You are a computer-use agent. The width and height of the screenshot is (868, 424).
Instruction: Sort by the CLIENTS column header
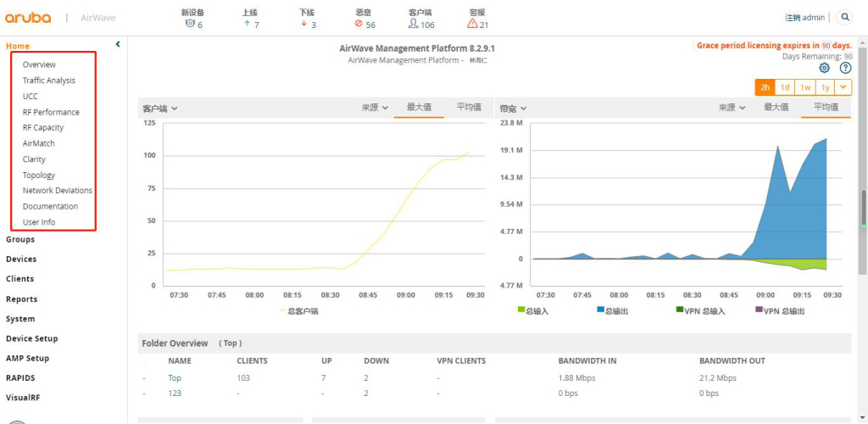point(252,361)
